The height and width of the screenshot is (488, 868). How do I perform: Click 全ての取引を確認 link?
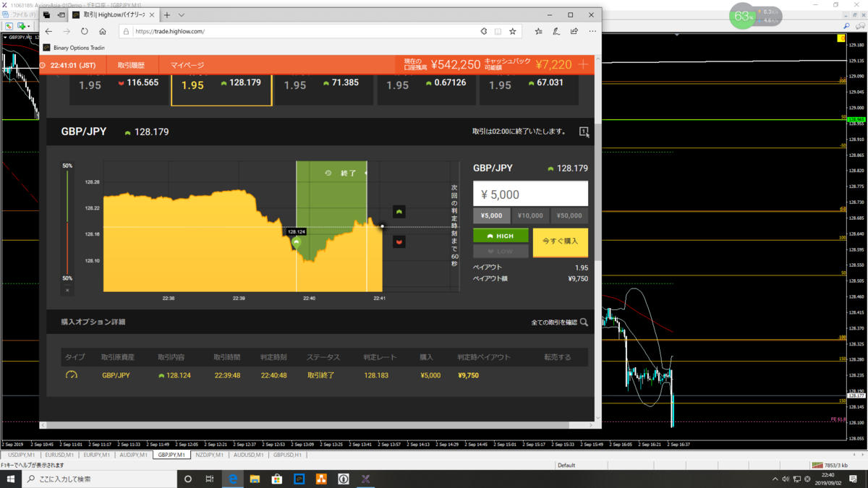click(554, 322)
